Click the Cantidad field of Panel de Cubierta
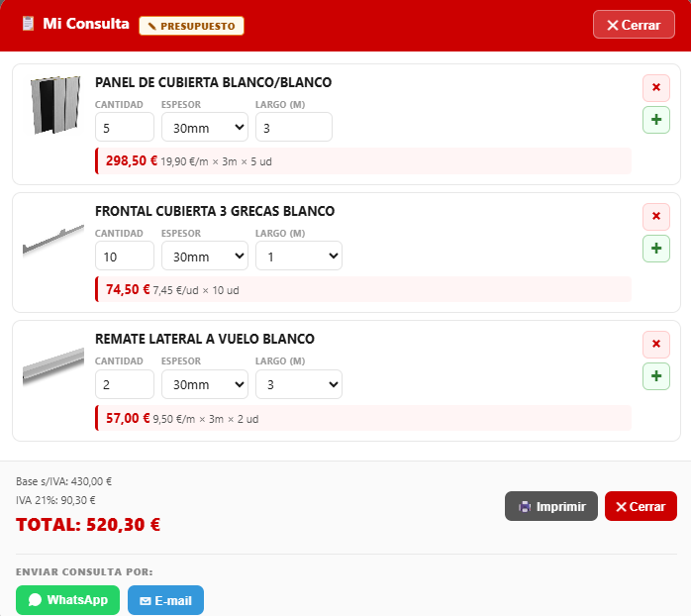 (x=125, y=127)
